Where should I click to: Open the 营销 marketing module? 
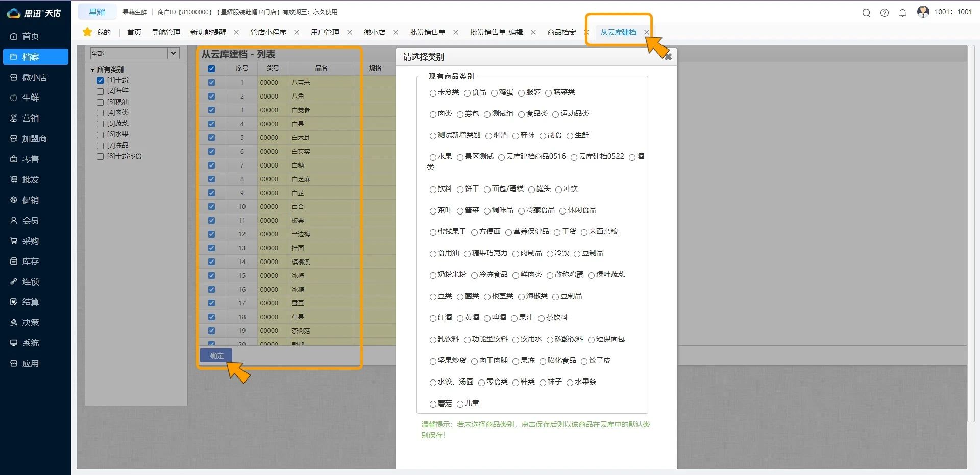(31, 118)
